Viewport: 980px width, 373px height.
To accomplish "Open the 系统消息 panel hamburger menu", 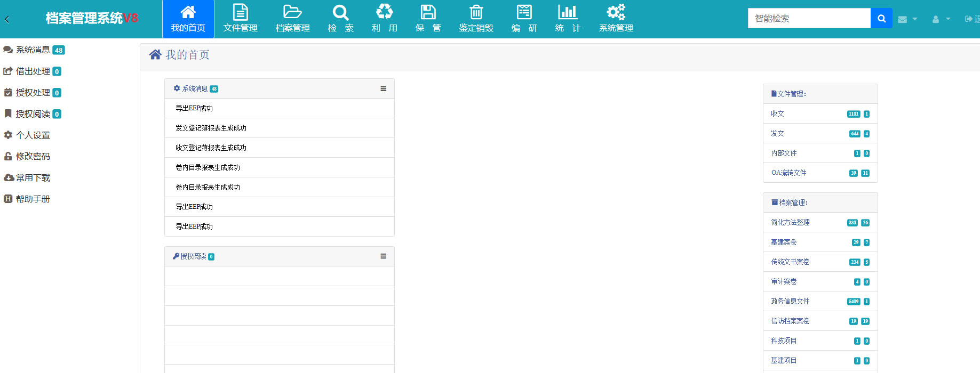I will (383, 88).
